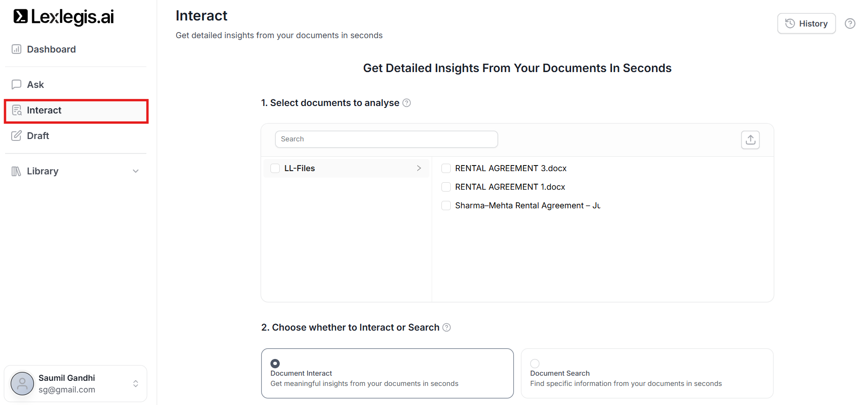Tick the RENTAL AGREEMENT 1.docx checkbox

(x=446, y=187)
